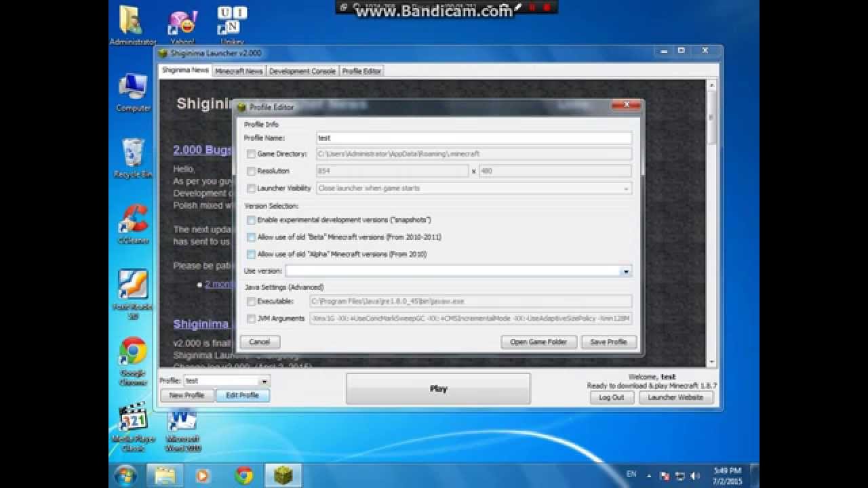Viewport: 868px width, 488px height.
Task: Click the Executable path field
Action: (x=471, y=301)
